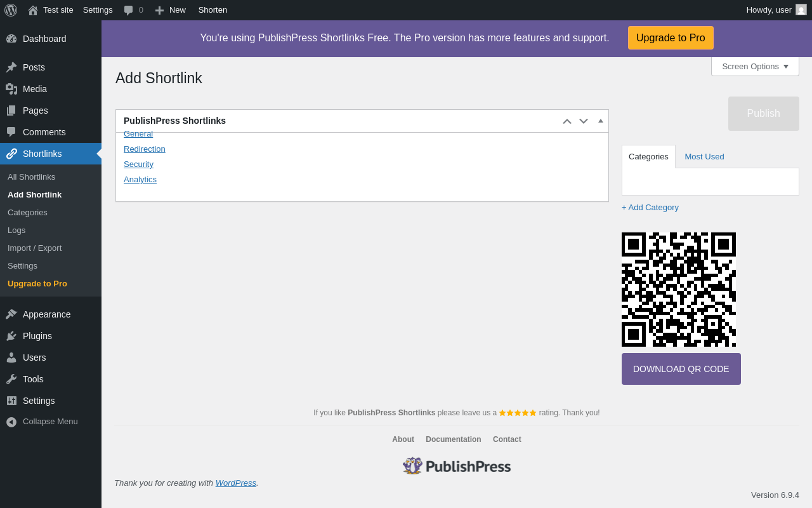The width and height of the screenshot is (812, 508).
Task: Open Media via its sidebar icon
Action: (x=11, y=89)
